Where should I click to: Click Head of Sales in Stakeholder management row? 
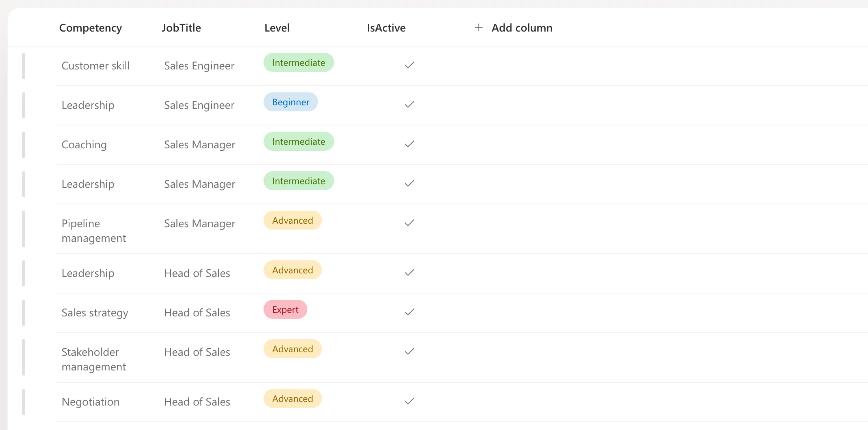click(197, 352)
